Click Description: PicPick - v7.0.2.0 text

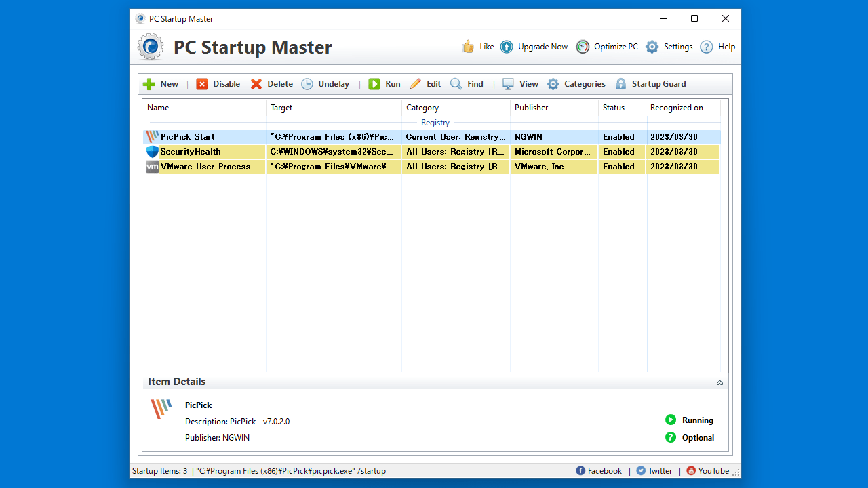coord(237,422)
